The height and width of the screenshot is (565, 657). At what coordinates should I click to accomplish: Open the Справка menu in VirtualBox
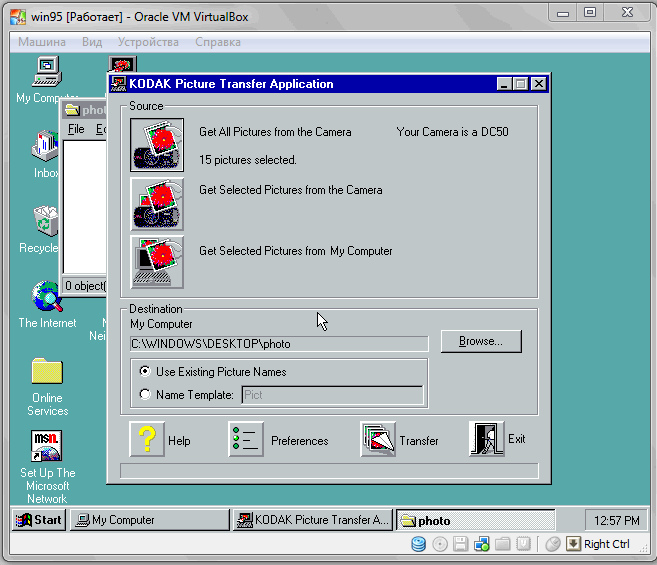[x=218, y=42]
